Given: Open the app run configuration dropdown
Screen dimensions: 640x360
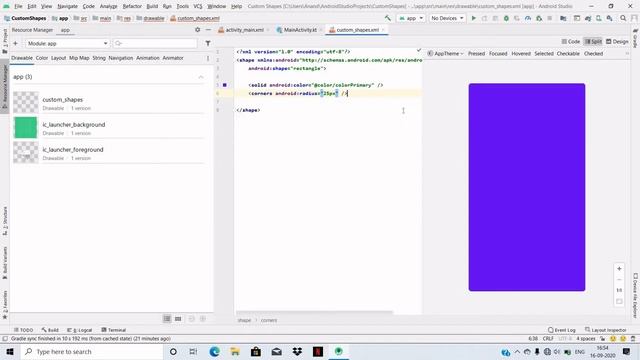Looking at the screenshot, I should 410,18.
